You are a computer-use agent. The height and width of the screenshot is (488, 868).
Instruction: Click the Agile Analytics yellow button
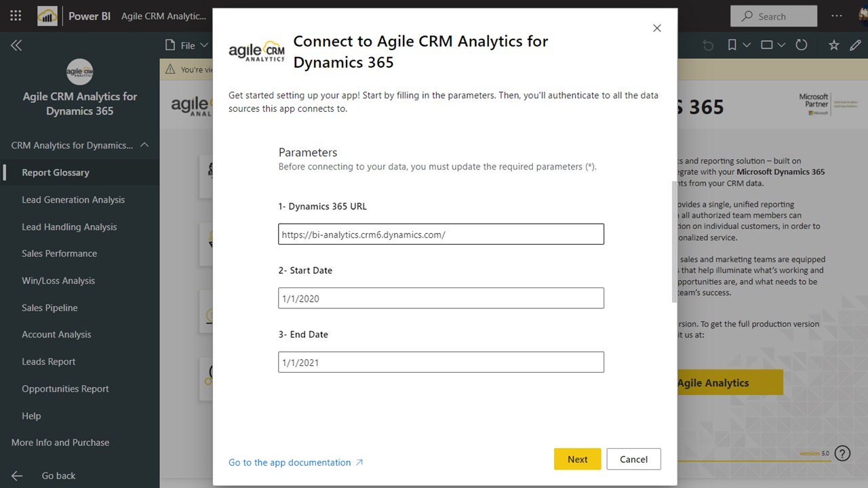coord(730,382)
